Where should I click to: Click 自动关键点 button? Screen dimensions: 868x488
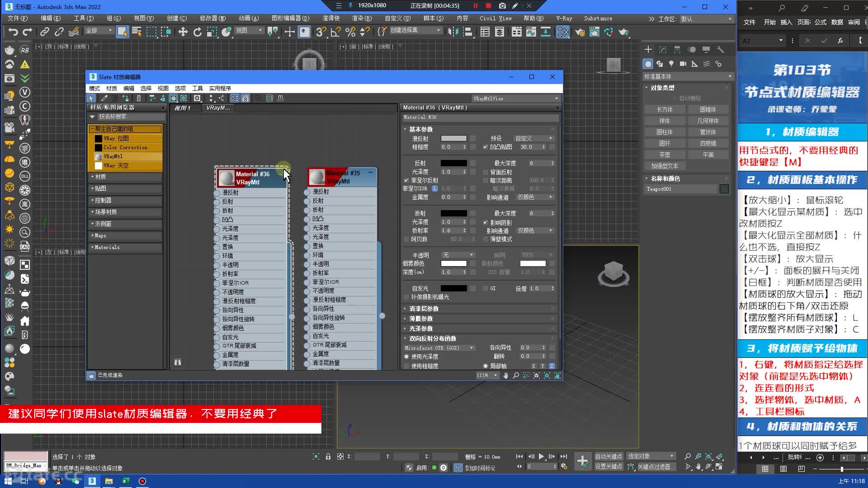pyautogui.click(x=609, y=456)
